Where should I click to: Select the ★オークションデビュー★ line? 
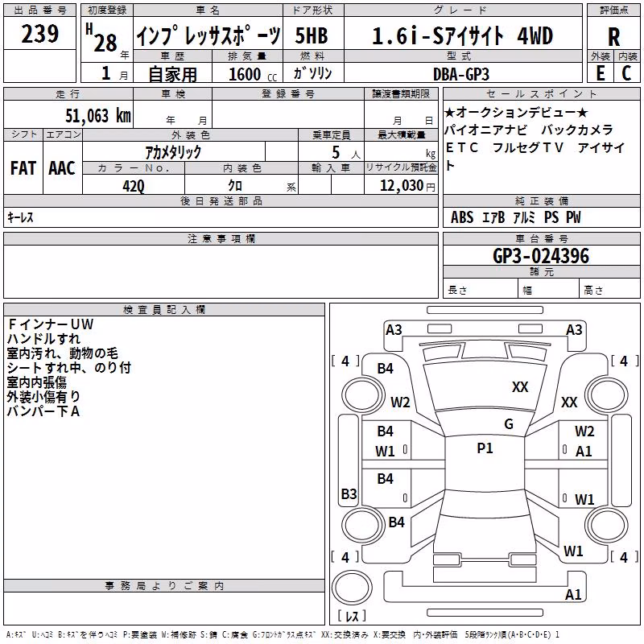[x=516, y=112]
